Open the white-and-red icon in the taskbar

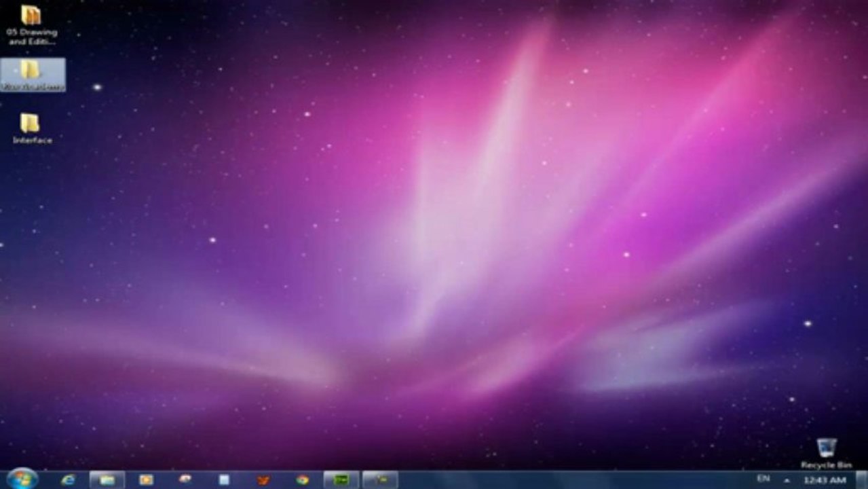click(185, 480)
